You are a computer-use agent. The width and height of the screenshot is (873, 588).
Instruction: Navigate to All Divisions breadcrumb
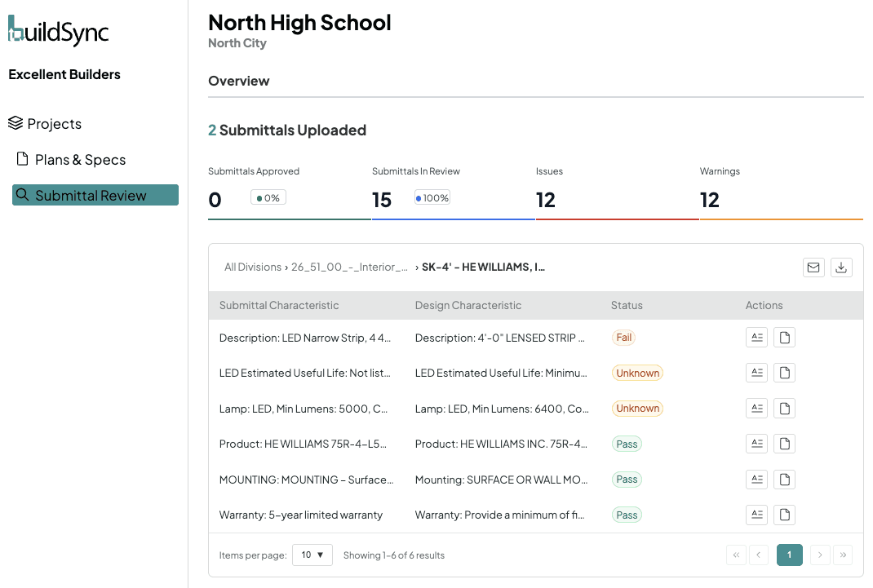(253, 267)
